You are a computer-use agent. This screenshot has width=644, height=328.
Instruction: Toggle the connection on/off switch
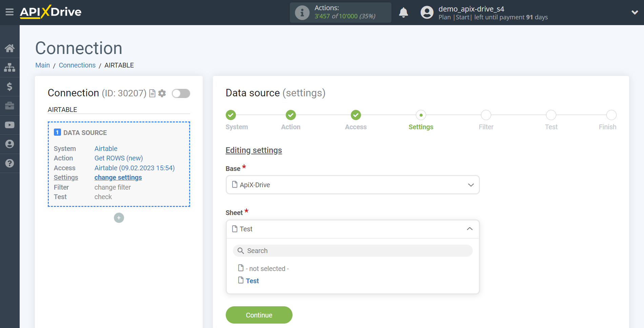[181, 93]
